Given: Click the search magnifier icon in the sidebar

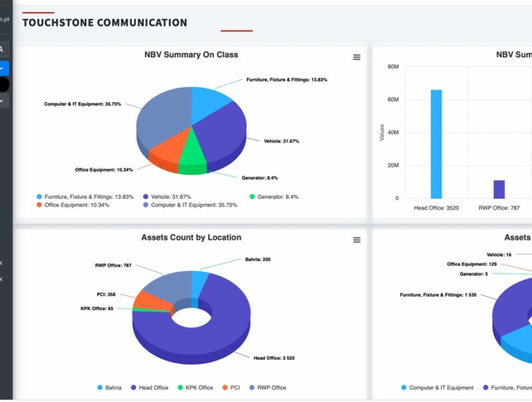Looking at the screenshot, I should tap(3, 49).
